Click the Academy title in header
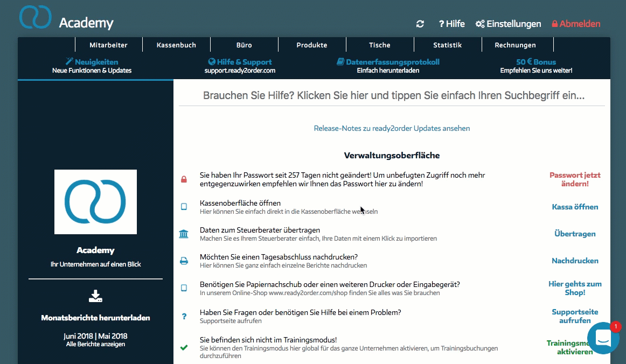The image size is (626, 364). 86,23
